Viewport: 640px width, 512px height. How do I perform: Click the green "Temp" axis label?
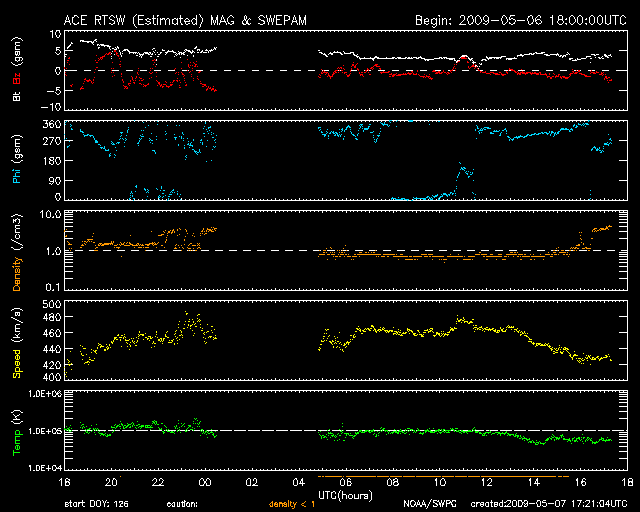coord(17,442)
